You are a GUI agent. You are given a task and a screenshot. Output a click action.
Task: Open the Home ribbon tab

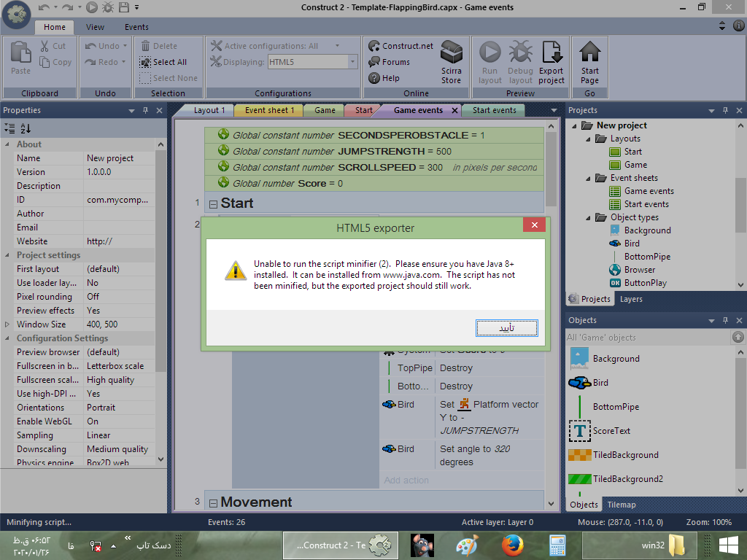point(55,27)
